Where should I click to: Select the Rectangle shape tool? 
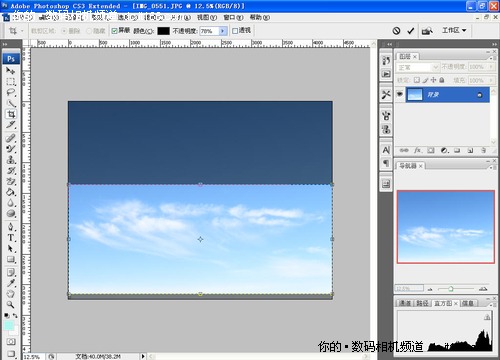tap(11, 259)
